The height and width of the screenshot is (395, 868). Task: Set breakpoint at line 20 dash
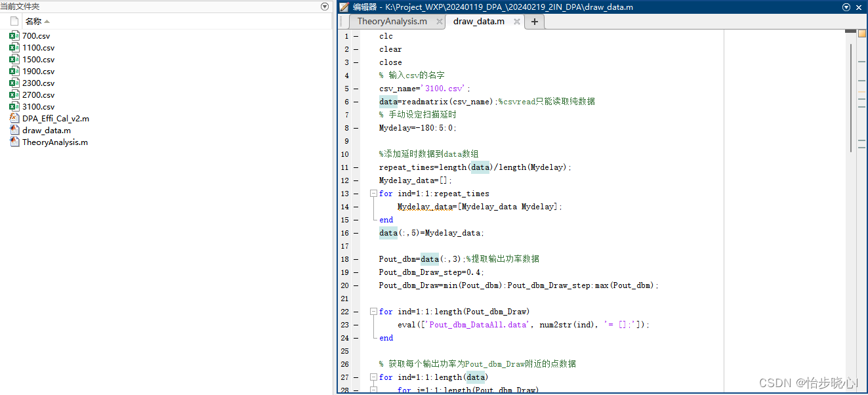[356, 285]
